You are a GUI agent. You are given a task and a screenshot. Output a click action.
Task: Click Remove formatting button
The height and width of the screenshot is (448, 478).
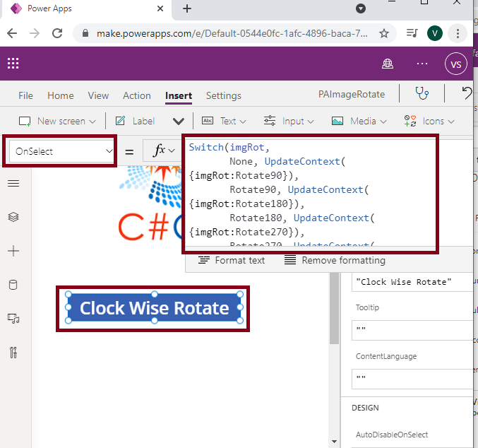(335, 260)
